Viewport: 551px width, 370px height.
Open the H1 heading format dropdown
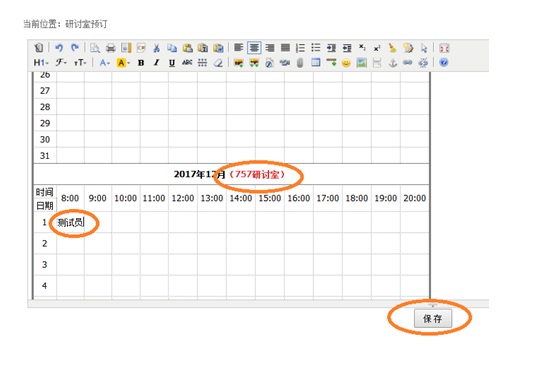(41, 63)
